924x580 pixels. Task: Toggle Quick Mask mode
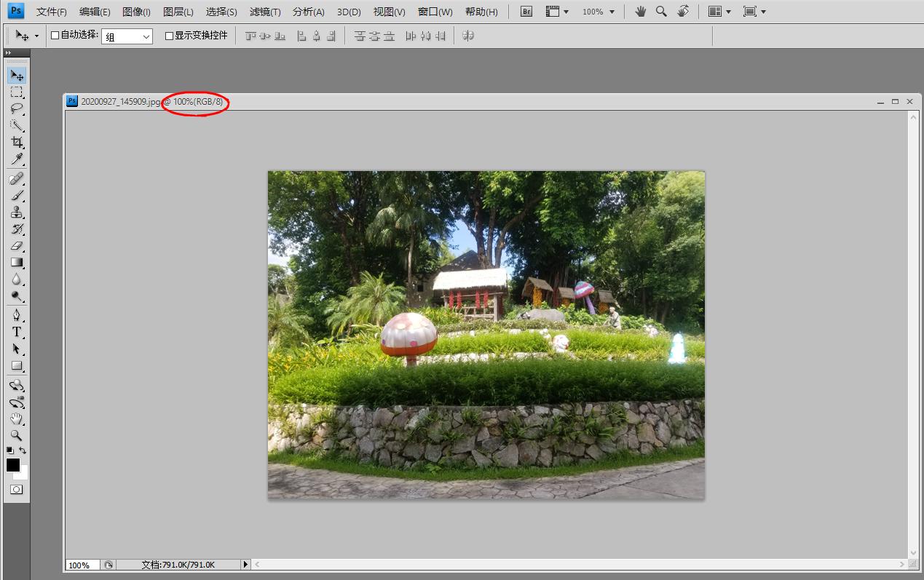[17, 490]
